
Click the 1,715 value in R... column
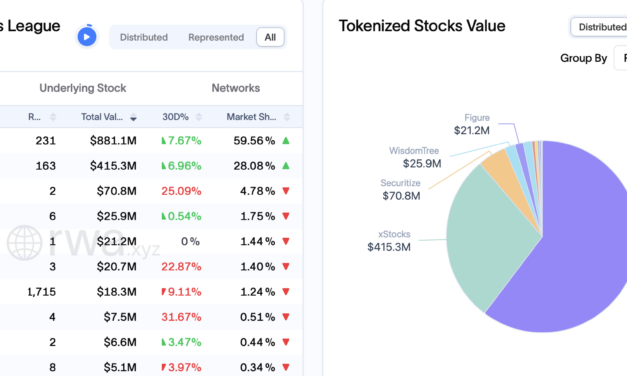[42, 292]
